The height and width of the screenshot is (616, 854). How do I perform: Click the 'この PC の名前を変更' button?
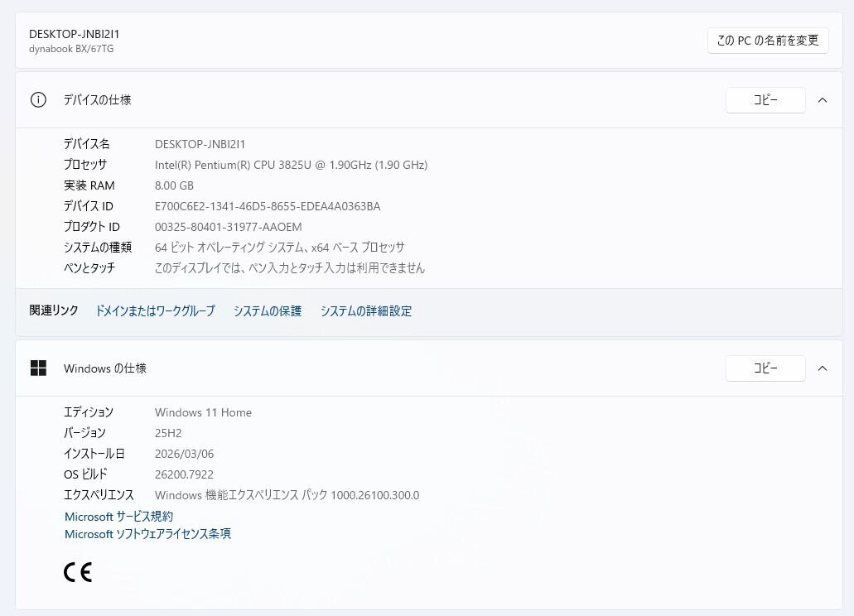pyautogui.click(x=768, y=41)
